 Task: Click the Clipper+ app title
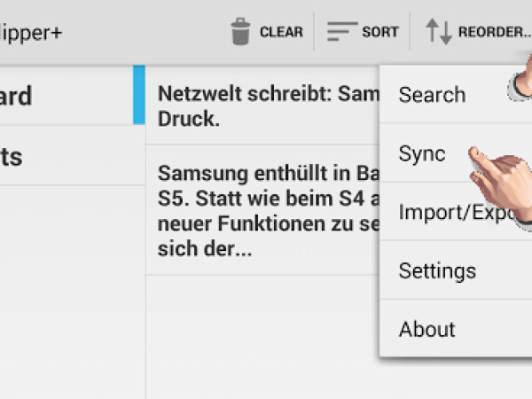coord(30,33)
